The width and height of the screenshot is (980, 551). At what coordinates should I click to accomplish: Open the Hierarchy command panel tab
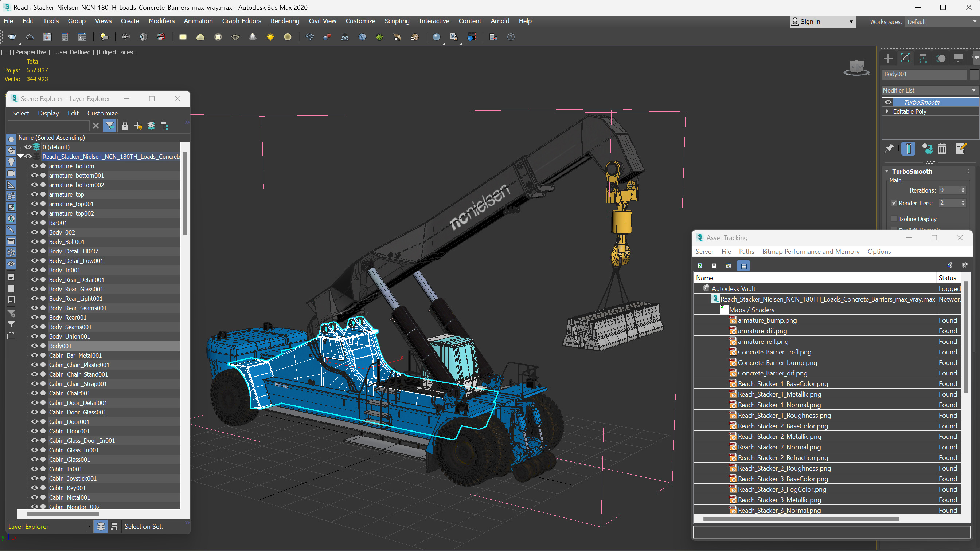tap(923, 58)
